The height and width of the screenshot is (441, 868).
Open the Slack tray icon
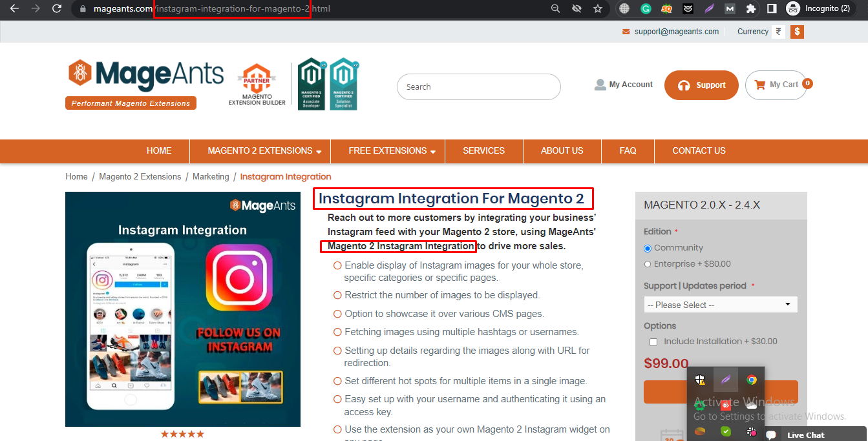click(752, 431)
